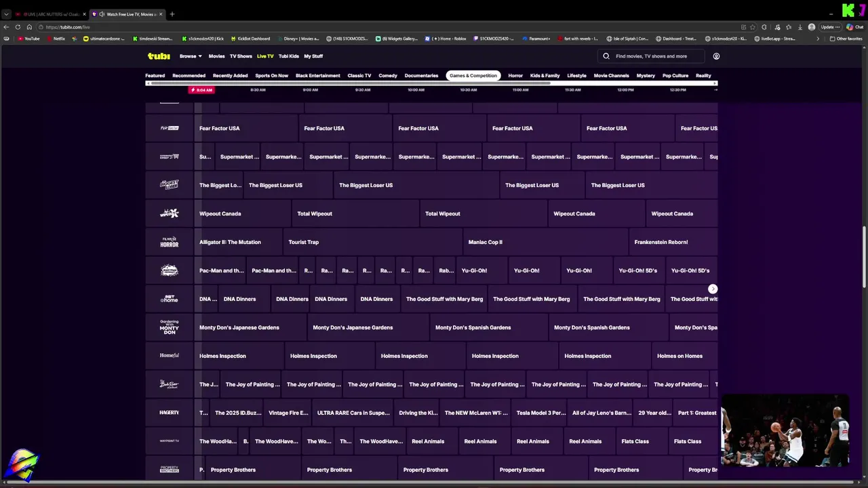Open the FilmRise Horror channel logo
Image resolution: width=868 pixels, height=488 pixels.
pos(170,242)
